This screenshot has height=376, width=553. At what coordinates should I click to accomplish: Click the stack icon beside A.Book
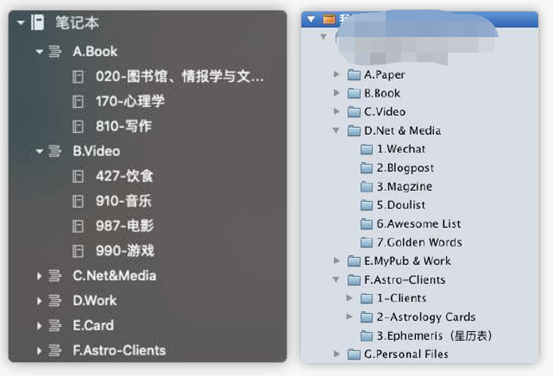pos(55,51)
